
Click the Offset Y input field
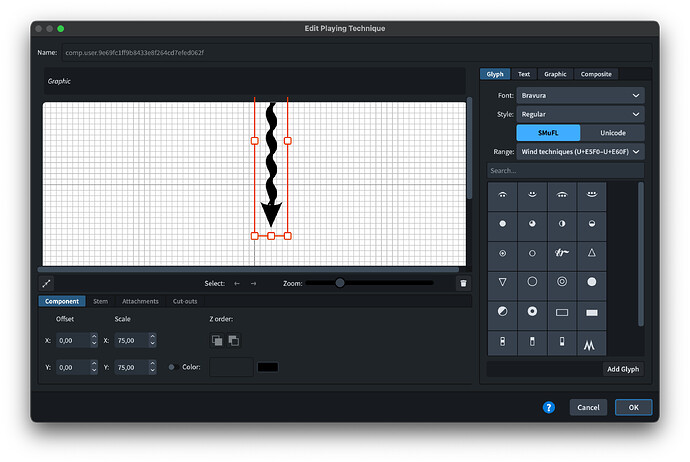73,367
